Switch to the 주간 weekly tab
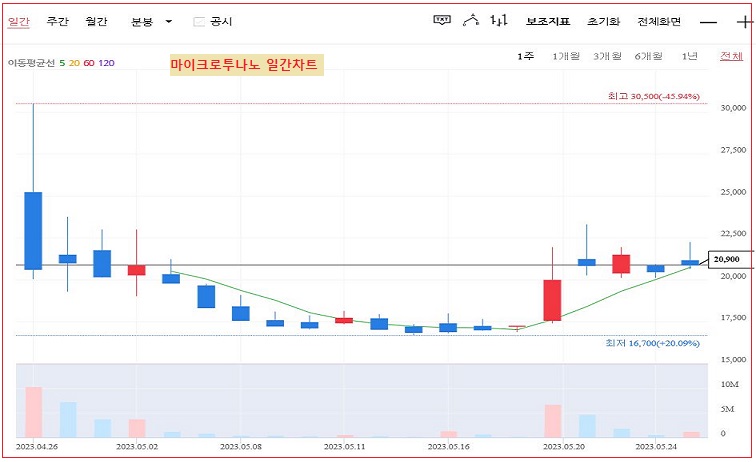Screen dimensions: 756x462 57,21
